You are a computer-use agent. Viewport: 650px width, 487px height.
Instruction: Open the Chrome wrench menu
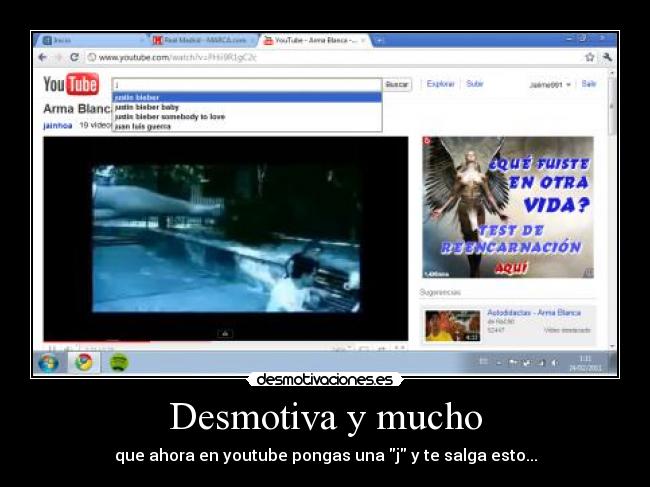(607, 57)
